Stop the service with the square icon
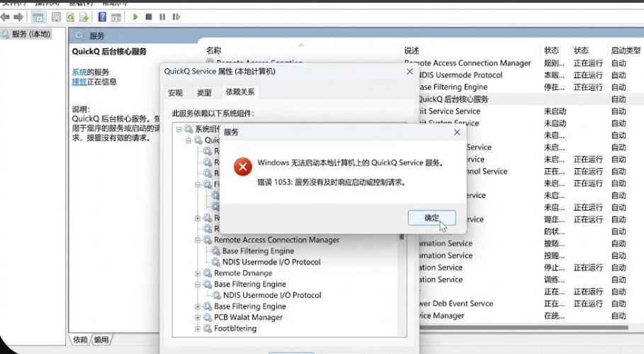 point(149,17)
